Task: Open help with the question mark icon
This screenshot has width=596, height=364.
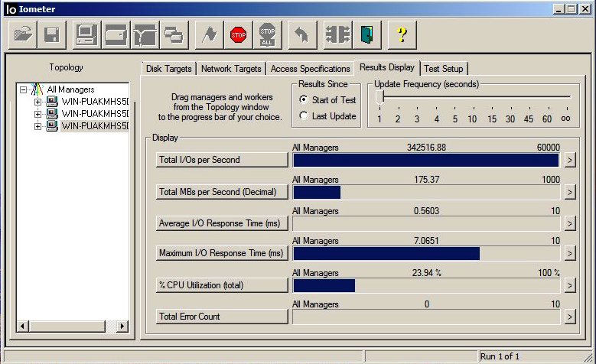Action: point(402,35)
